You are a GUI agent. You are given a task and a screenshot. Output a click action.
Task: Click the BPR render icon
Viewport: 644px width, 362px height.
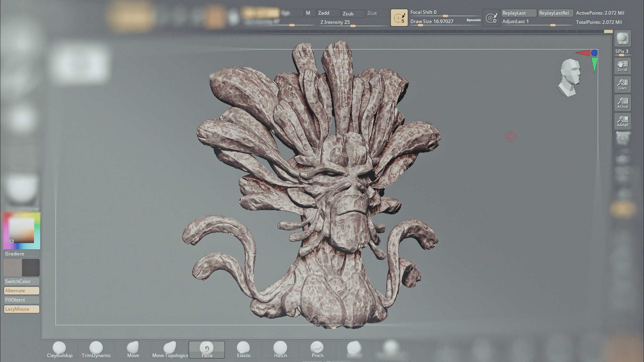click(622, 39)
